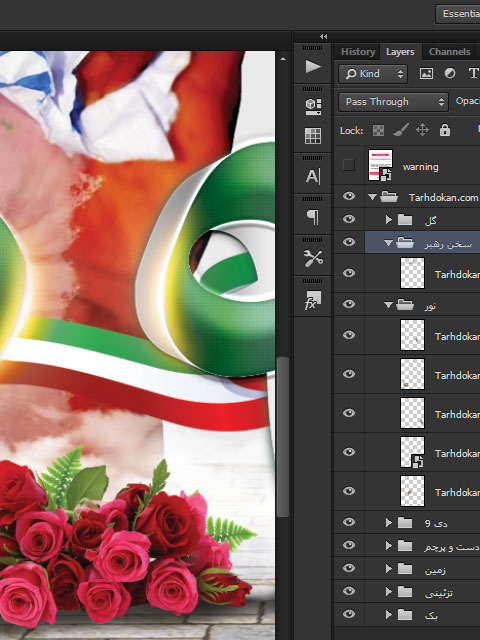
Task: Select the 'دی 9' group name
Action: click(436, 523)
